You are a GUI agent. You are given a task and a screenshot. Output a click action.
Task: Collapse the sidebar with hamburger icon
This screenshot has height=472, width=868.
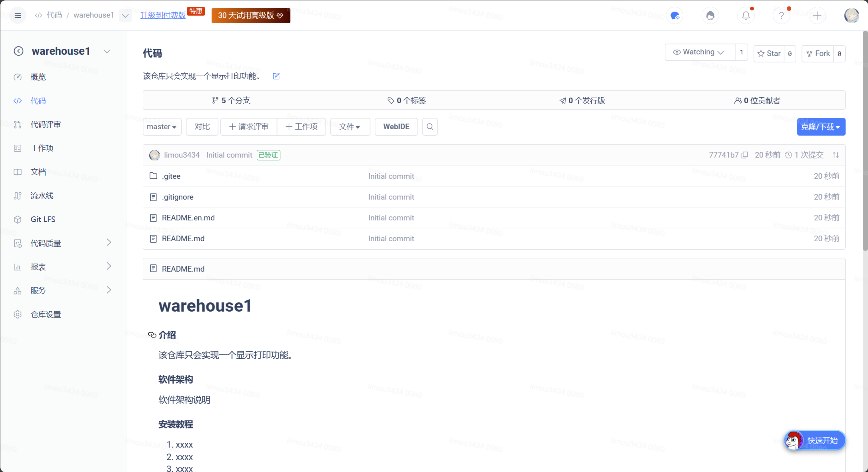pos(18,15)
